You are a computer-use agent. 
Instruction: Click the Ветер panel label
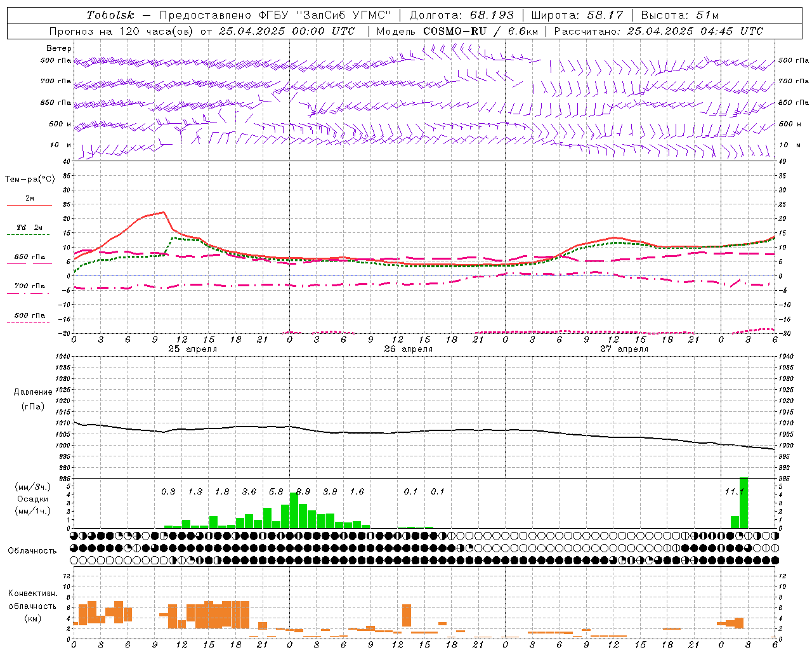click(59, 48)
